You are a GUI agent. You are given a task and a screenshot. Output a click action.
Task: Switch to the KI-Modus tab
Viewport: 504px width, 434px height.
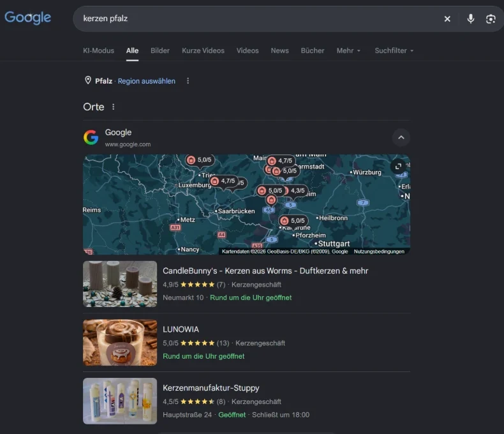(x=99, y=51)
